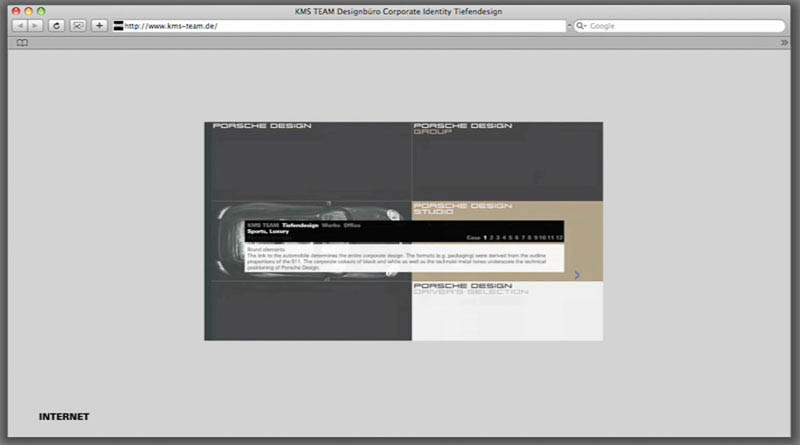Go to case number 10
This screenshot has height=445, width=800.
pyautogui.click(x=543, y=237)
